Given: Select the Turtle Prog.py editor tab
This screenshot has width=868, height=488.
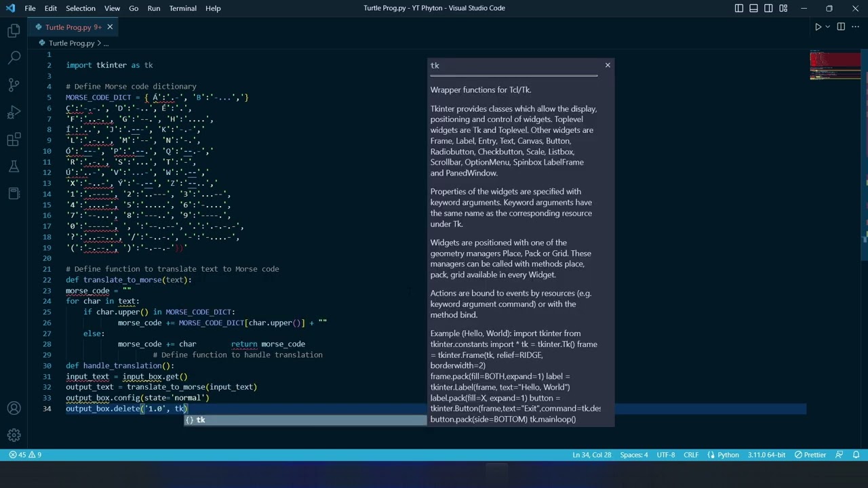Looking at the screenshot, I should (x=73, y=27).
